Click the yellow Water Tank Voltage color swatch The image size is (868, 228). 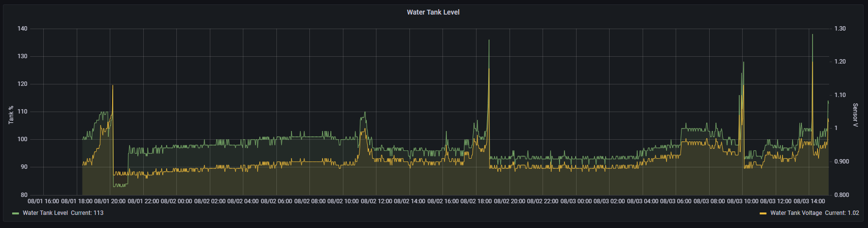(763, 213)
